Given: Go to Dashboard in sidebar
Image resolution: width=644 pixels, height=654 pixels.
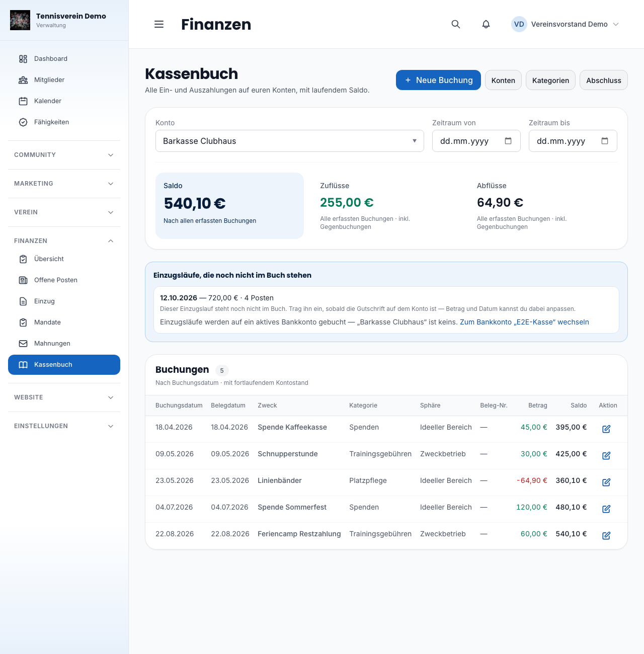Looking at the screenshot, I should 64,59.
